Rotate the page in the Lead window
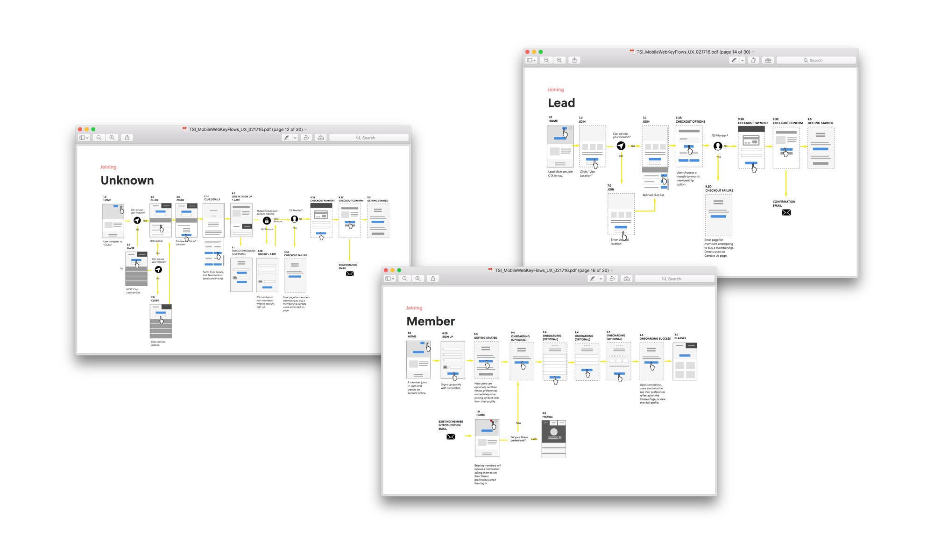Image resolution: width=934 pixels, height=560 pixels. tap(753, 60)
